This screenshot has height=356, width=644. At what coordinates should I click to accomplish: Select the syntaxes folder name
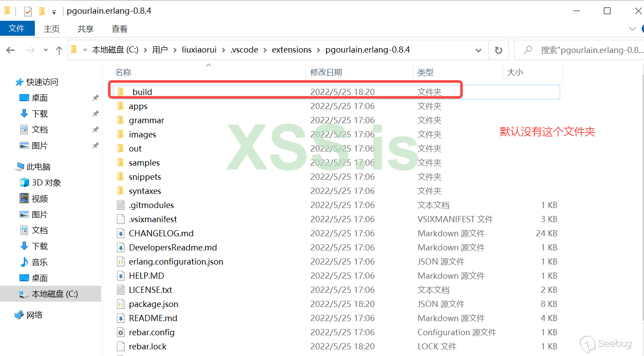tap(145, 191)
